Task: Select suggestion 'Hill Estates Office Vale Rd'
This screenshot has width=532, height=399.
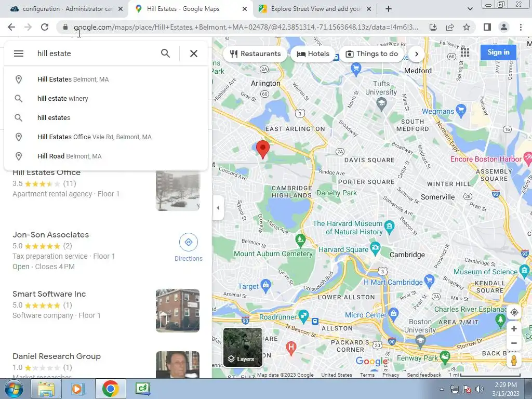Action: (106, 137)
